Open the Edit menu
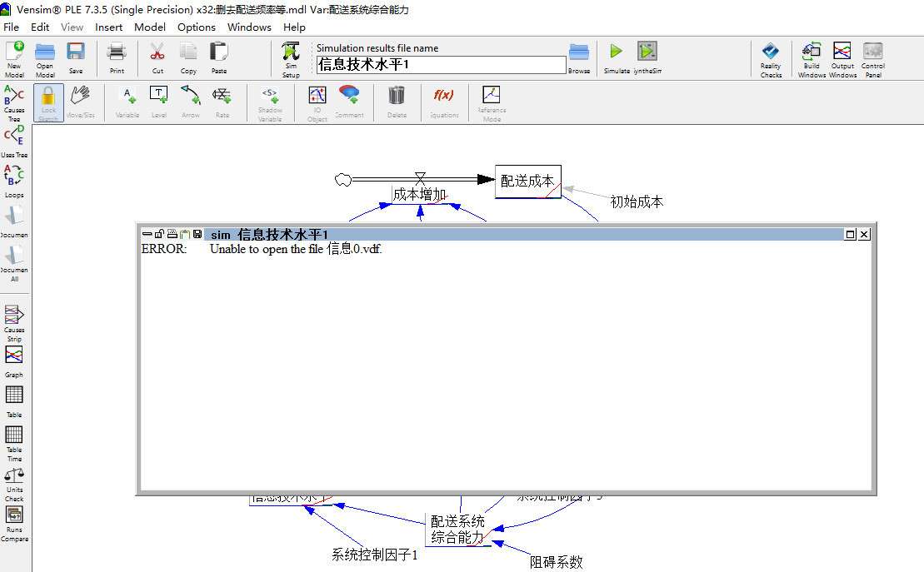 (x=40, y=27)
